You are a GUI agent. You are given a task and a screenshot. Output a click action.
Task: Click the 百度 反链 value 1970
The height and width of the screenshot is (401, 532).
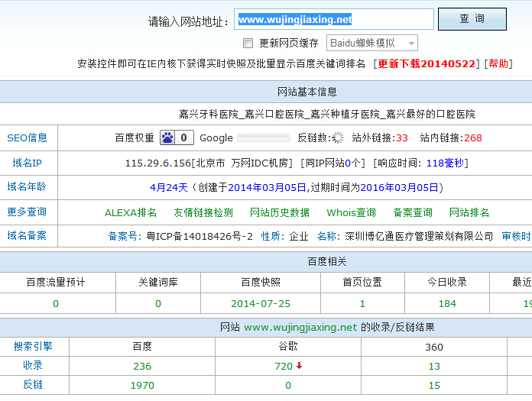142,386
